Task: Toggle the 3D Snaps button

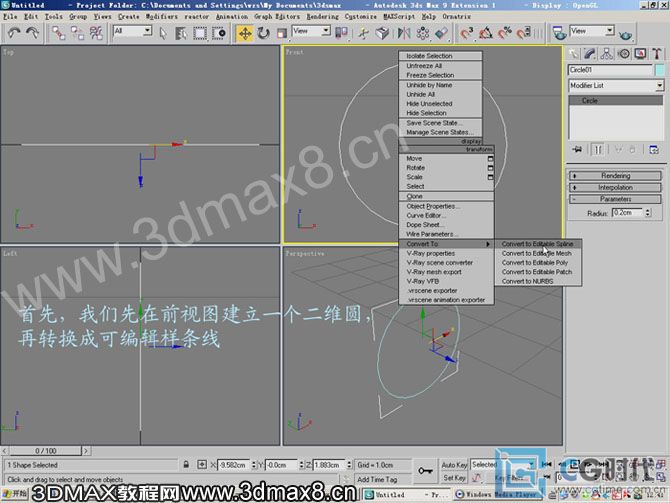Action: 467,33
